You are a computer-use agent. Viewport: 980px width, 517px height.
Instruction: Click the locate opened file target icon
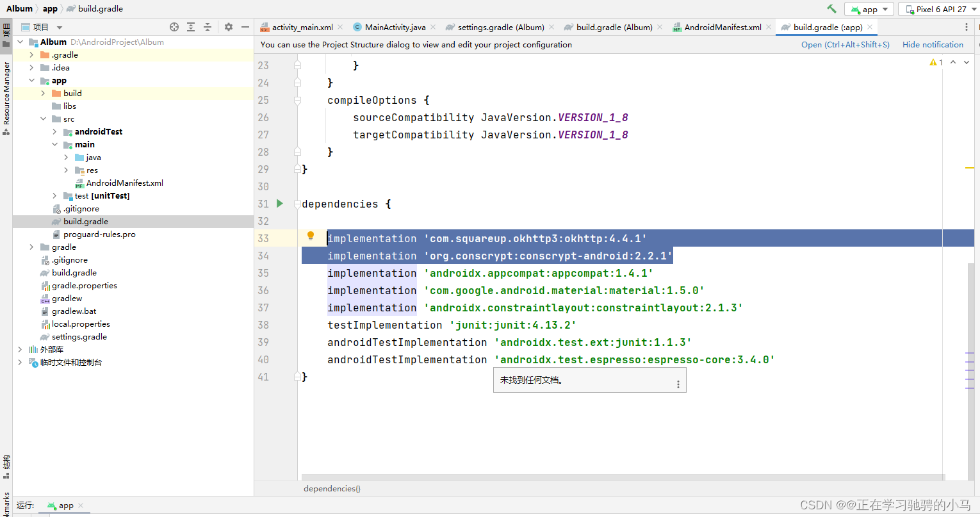point(174,27)
